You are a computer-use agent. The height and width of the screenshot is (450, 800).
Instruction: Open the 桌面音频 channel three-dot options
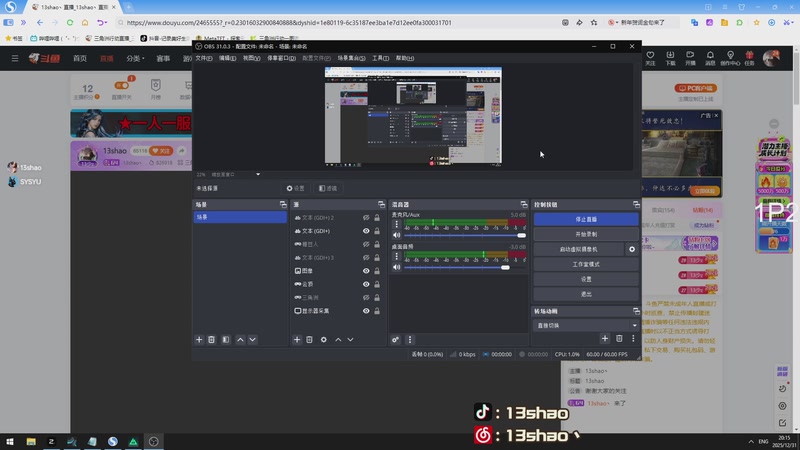(x=396, y=256)
